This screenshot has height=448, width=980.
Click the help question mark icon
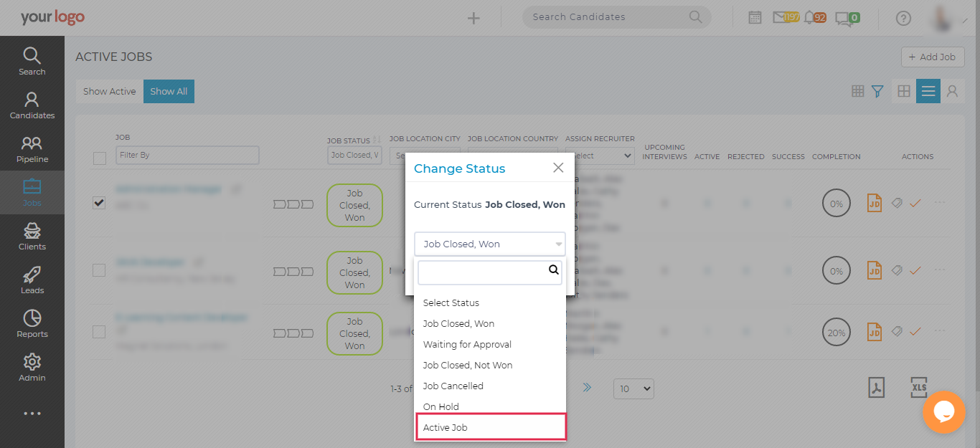903,19
